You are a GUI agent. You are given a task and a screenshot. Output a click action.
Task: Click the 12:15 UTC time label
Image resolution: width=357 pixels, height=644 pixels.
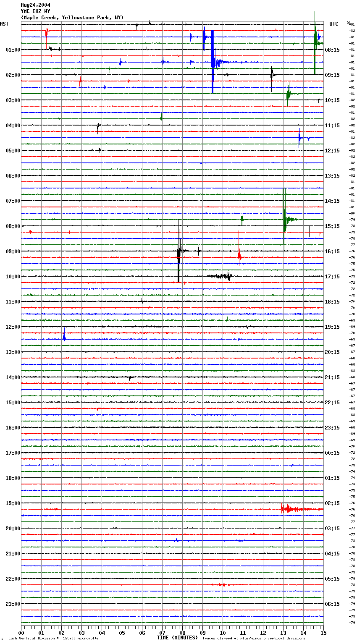point(332,151)
